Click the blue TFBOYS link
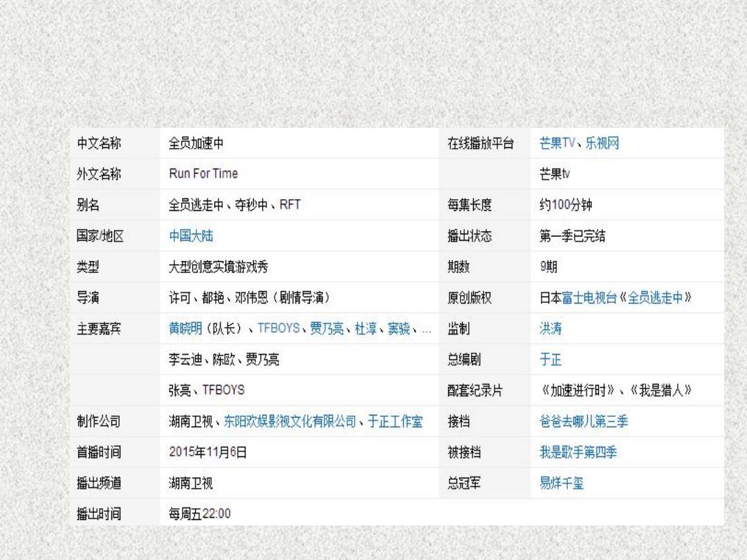This screenshot has width=747, height=560. coord(279,328)
